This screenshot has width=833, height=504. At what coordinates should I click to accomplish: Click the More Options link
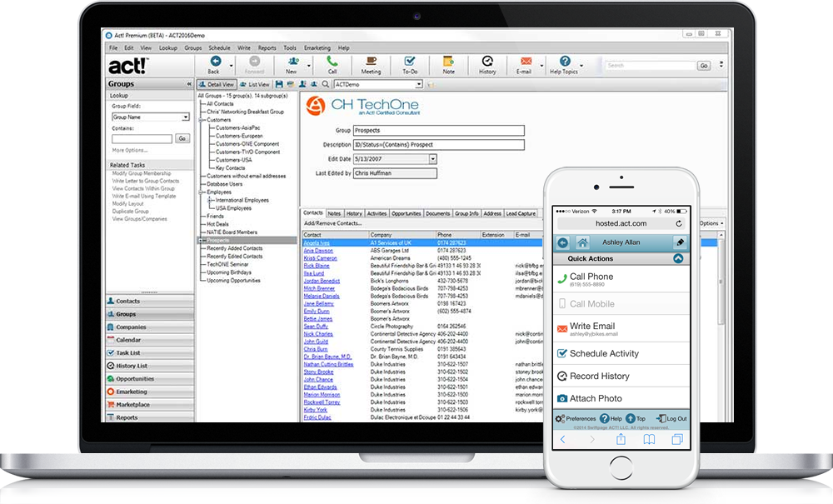point(129,150)
